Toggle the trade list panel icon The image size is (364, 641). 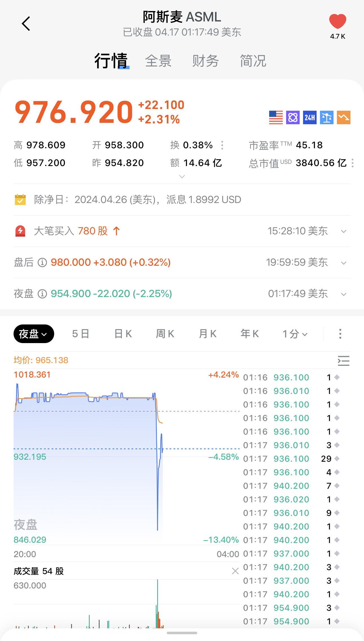(x=343, y=361)
